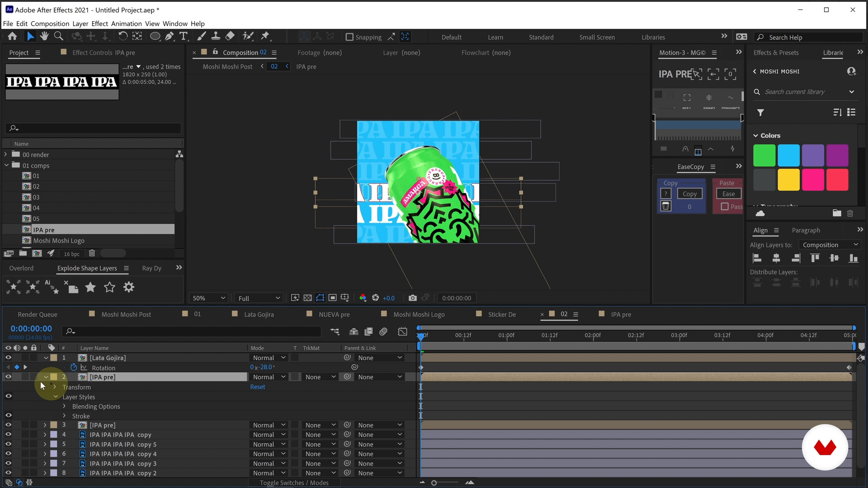Switch to the Lata Gojira timeline tab
This screenshot has width=868, height=488.
[259, 314]
